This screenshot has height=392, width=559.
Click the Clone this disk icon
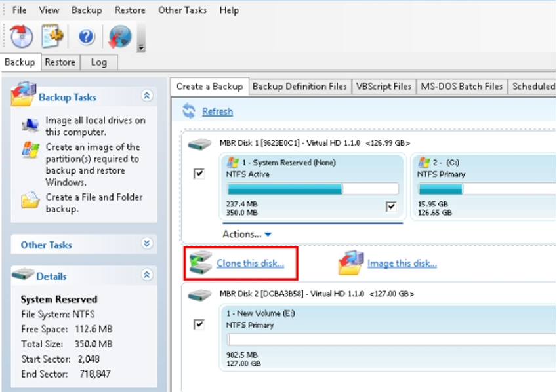pos(200,263)
